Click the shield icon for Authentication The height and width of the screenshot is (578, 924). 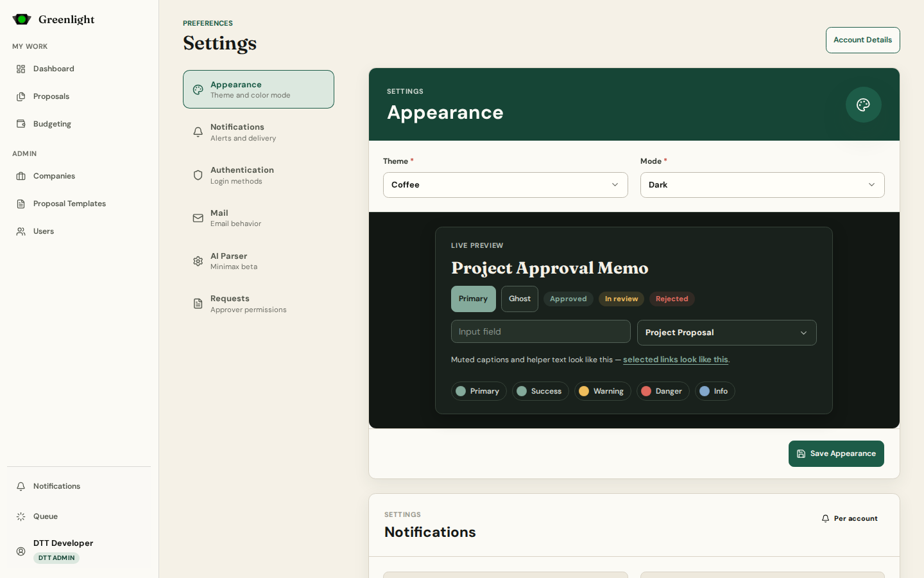tap(198, 175)
